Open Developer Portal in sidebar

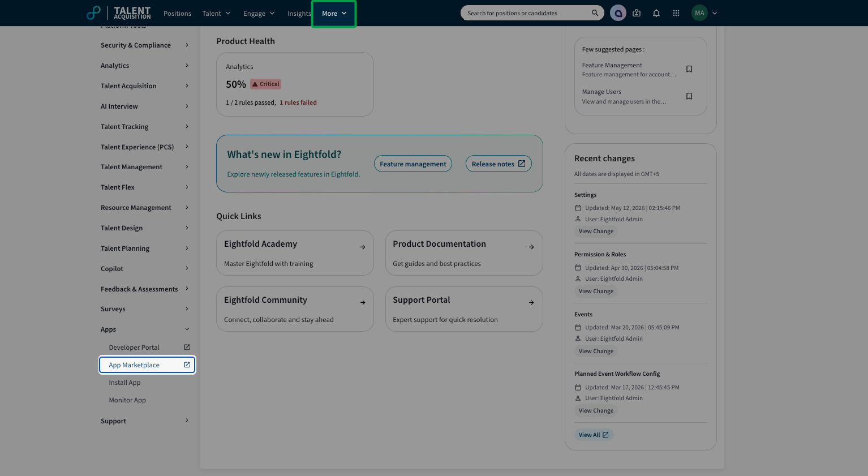134,348
